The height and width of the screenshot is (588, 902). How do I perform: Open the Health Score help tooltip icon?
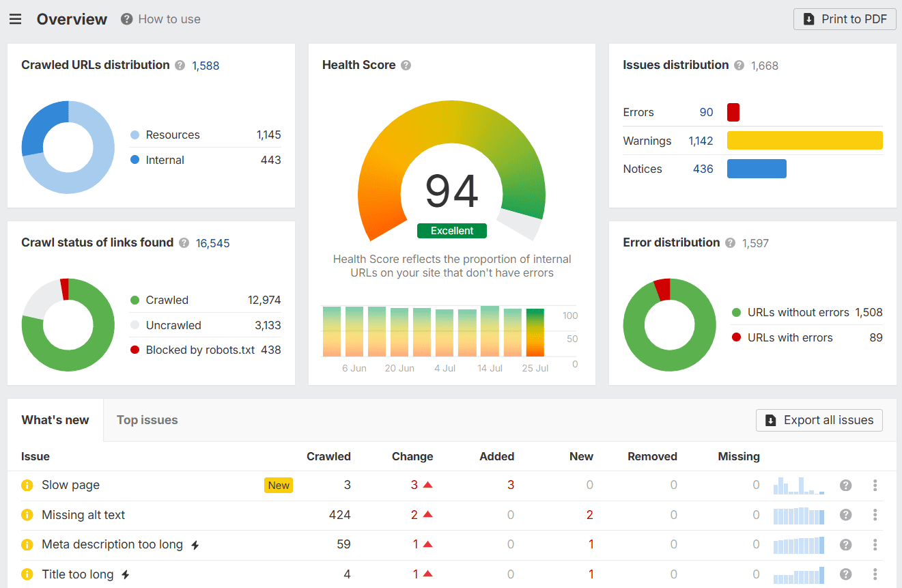pos(406,65)
